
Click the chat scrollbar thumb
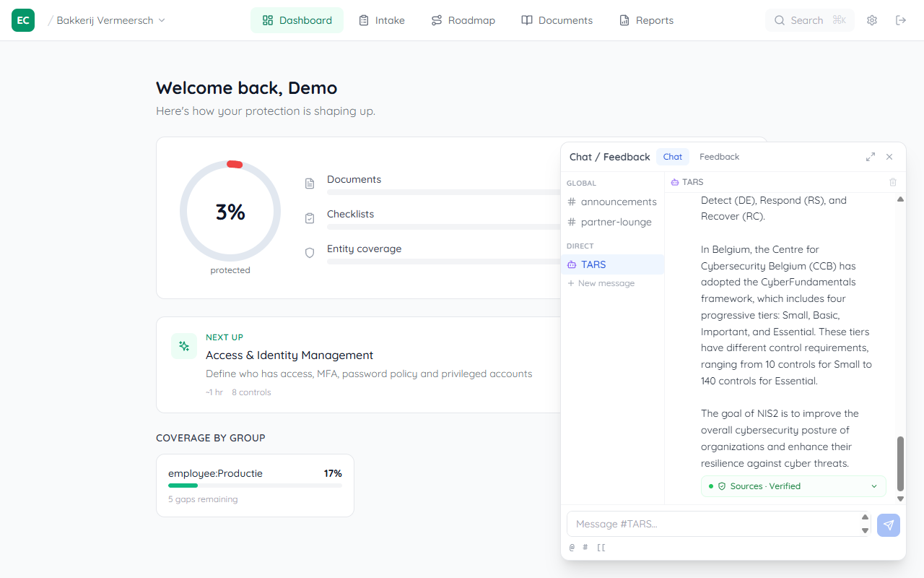point(900,463)
